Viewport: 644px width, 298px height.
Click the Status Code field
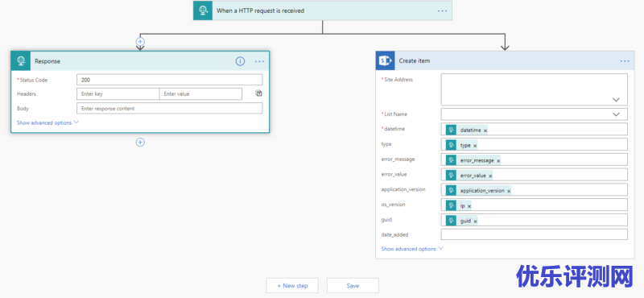(169, 80)
